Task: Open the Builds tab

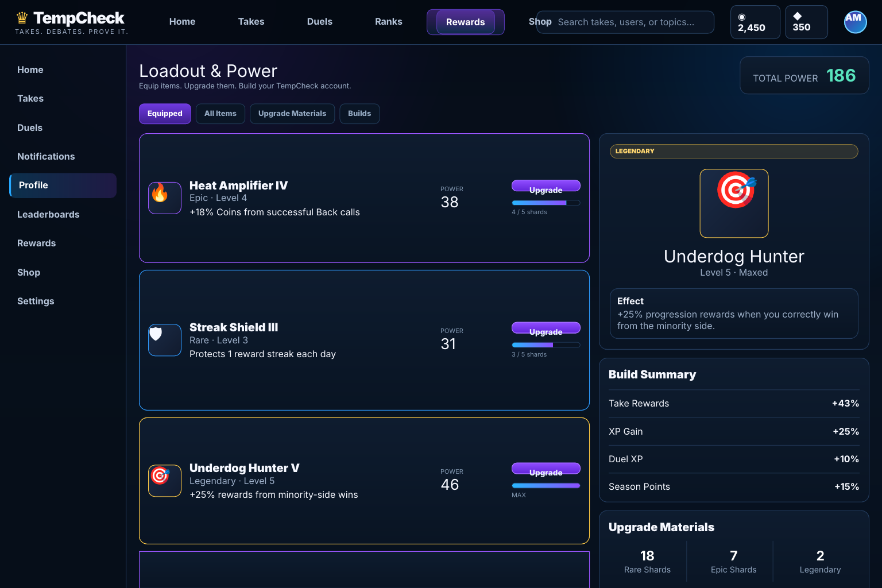Action: (x=359, y=114)
